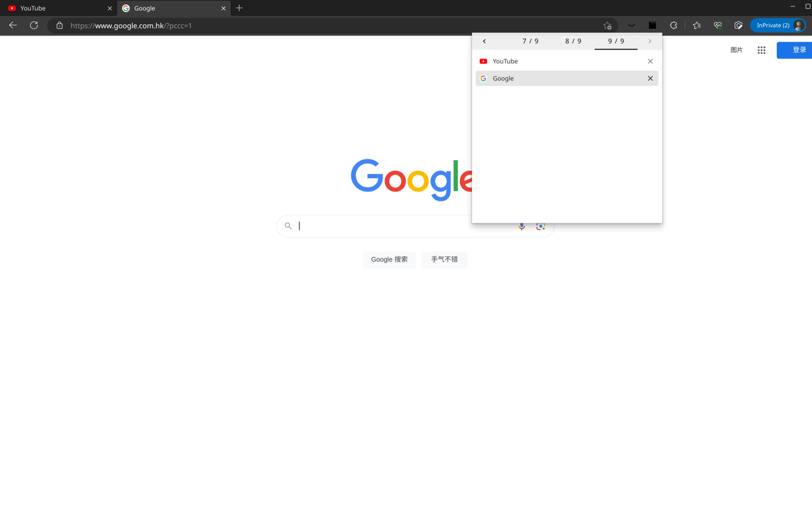Open the InPrivate (2) profile button

(778, 25)
